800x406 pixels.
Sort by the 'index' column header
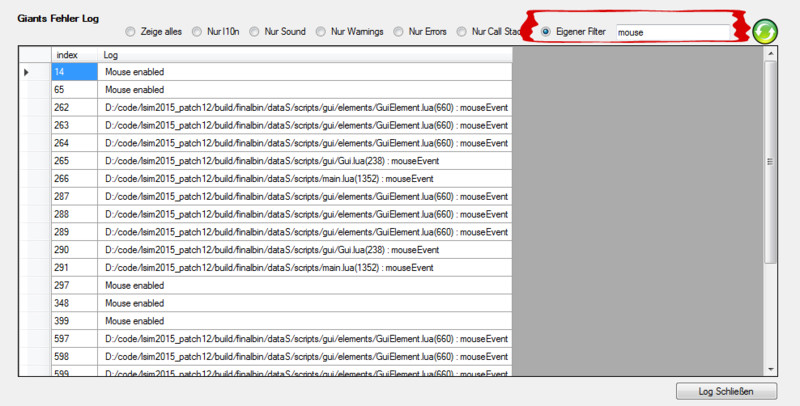pyautogui.click(x=75, y=53)
